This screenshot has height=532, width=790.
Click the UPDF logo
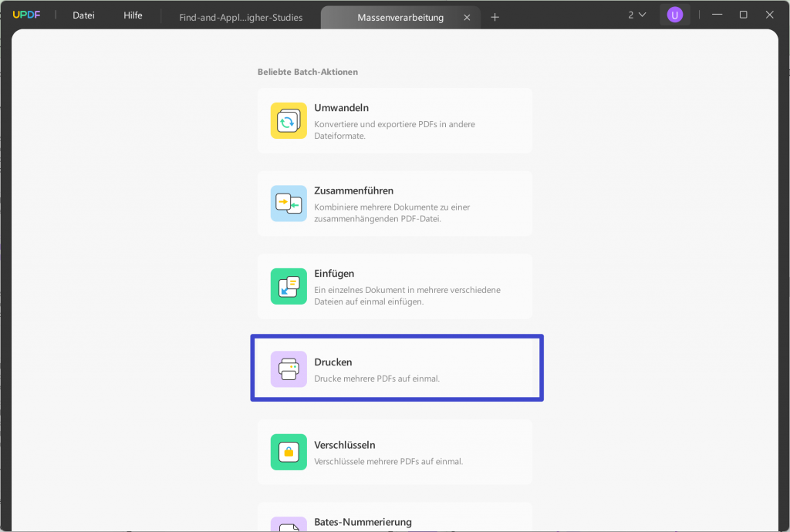[26, 15]
